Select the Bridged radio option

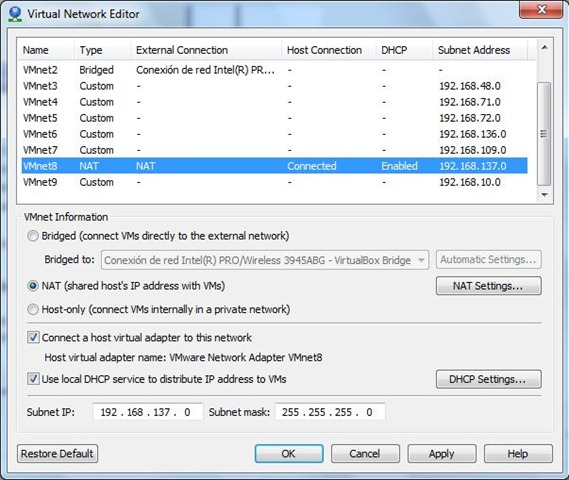(33, 236)
